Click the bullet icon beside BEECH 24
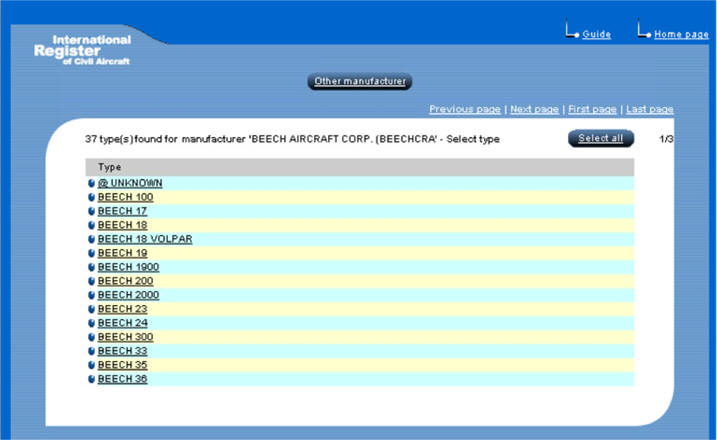 (x=91, y=323)
